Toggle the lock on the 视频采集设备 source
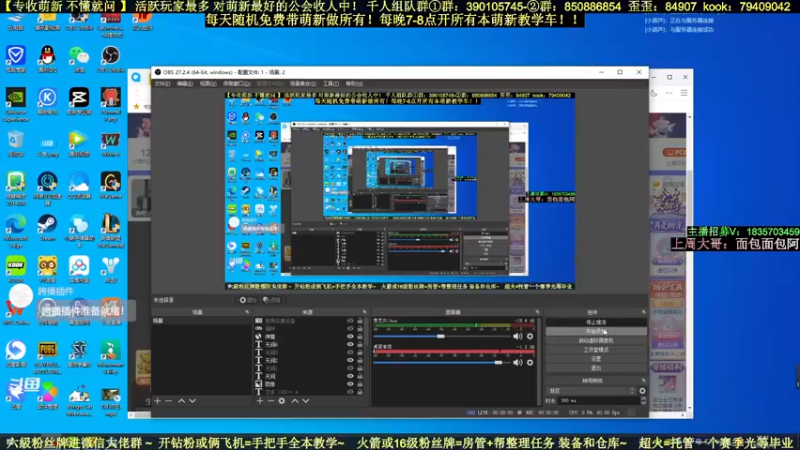Screen dimensions: 800x450 [360, 321]
